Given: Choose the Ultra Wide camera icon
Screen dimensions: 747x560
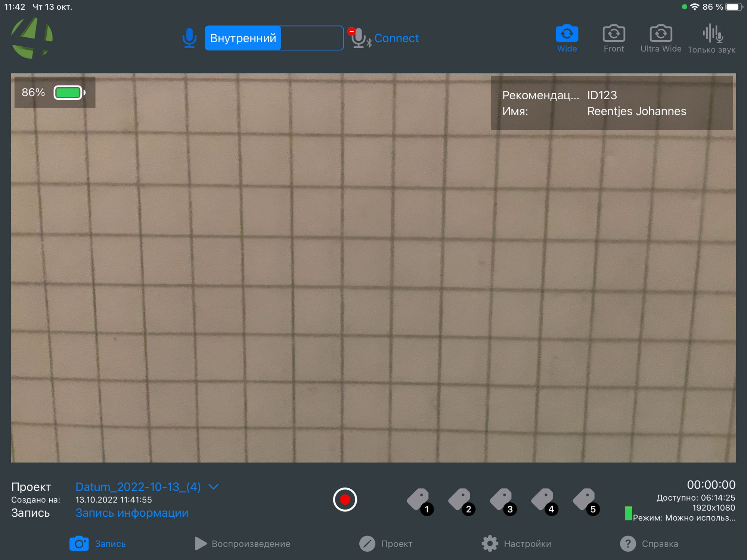Looking at the screenshot, I should (x=661, y=34).
